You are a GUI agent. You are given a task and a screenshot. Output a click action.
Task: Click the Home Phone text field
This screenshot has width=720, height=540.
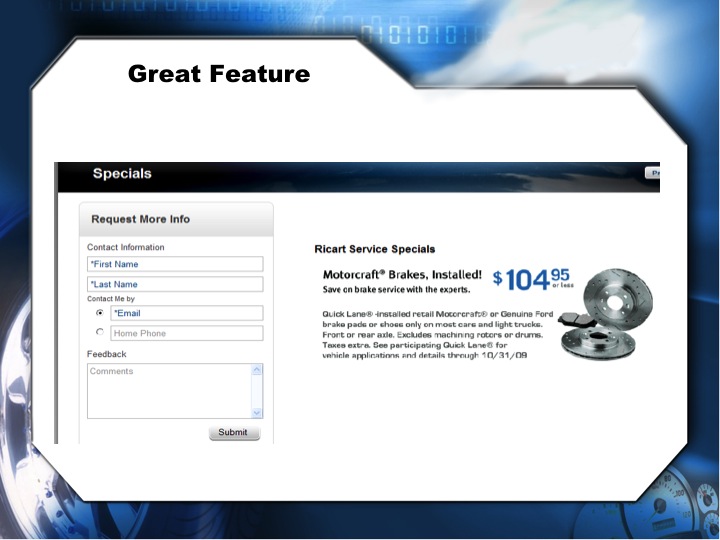click(186, 333)
